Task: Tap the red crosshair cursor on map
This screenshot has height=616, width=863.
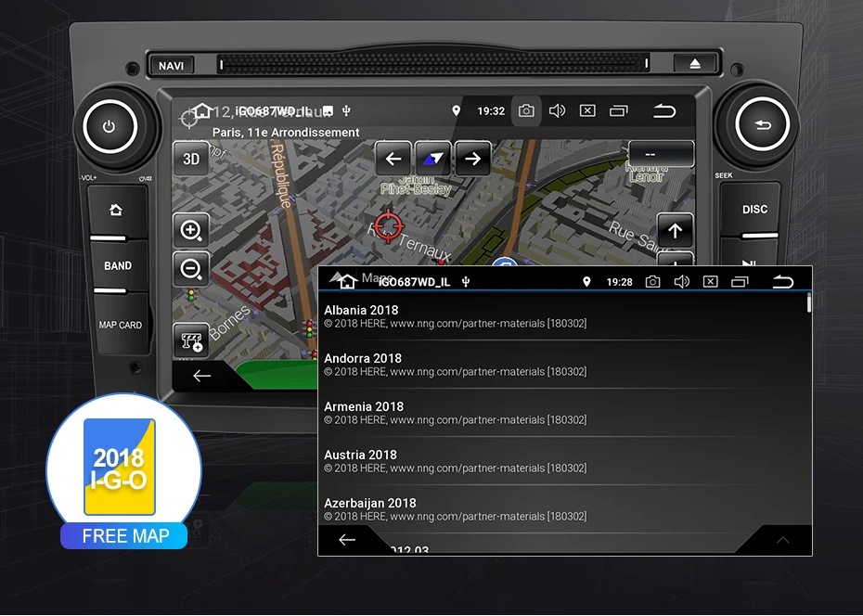Action: pyautogui.click(x=389, y=225)
